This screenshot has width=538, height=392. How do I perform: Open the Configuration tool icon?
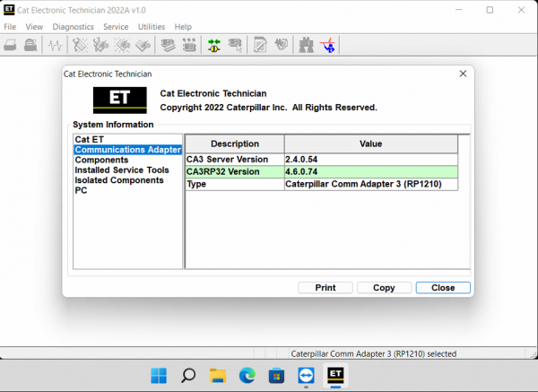pos(189,45)
